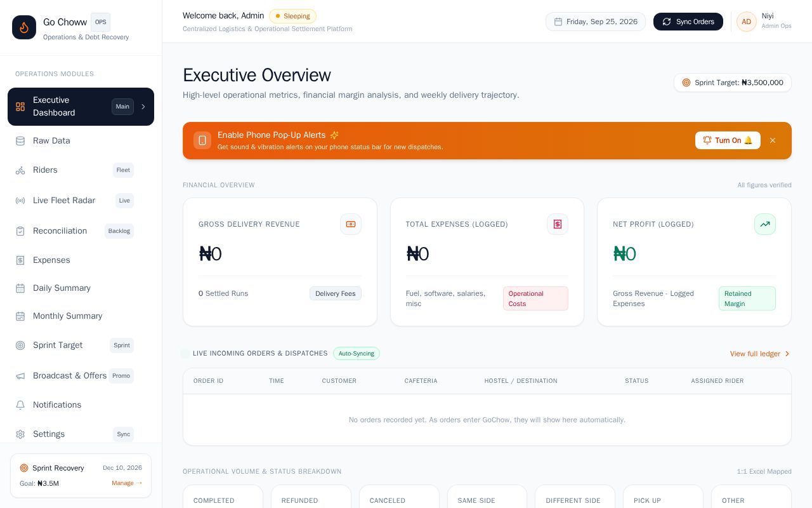Open the Expenses module
Image resolution: width=812 pixels, height=508 pixels.
pos(81,260)
